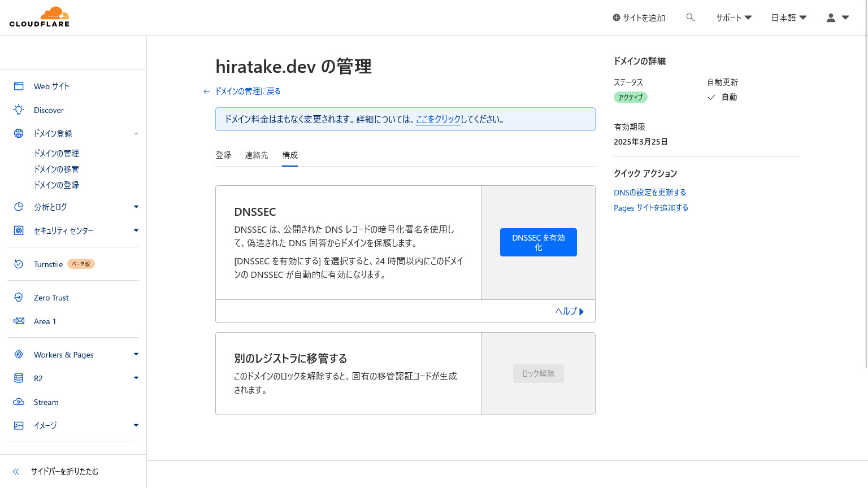Open the user account icon menu
Screen dimensions: 868x488
tap(837, 18)
